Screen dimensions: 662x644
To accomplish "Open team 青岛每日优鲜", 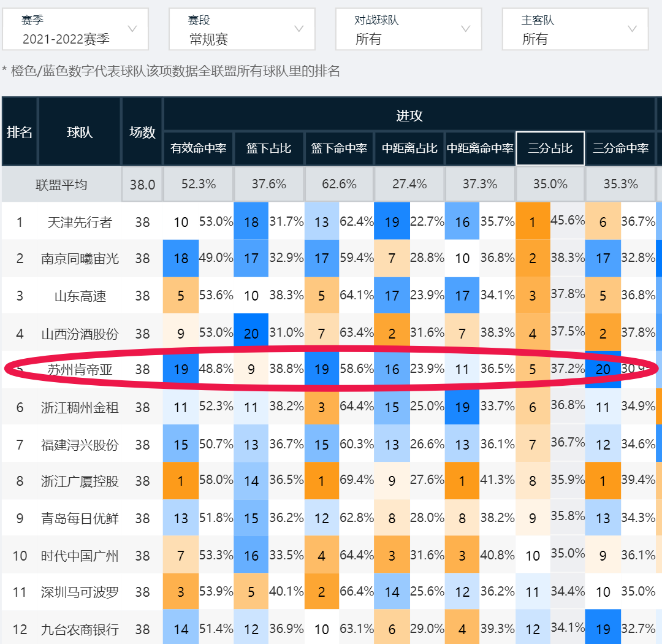I will tap(80, 518).
